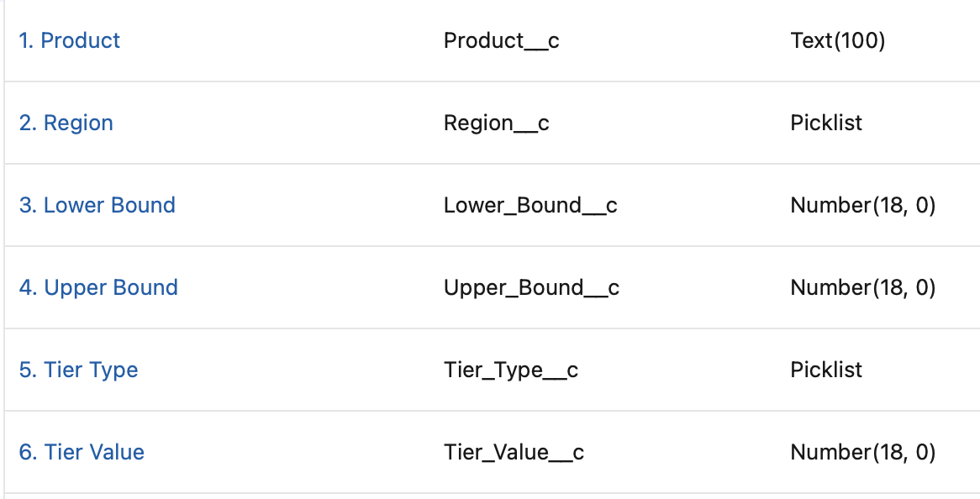
Task: Click the Picklist type in Tier Type row
Action: click(x=826, y=370)
